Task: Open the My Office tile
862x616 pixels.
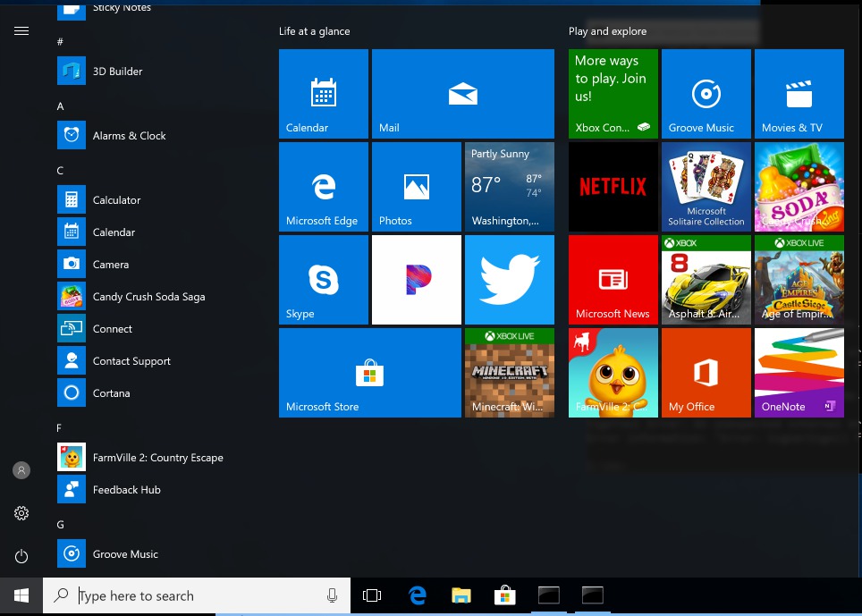Action: point(706,373)
